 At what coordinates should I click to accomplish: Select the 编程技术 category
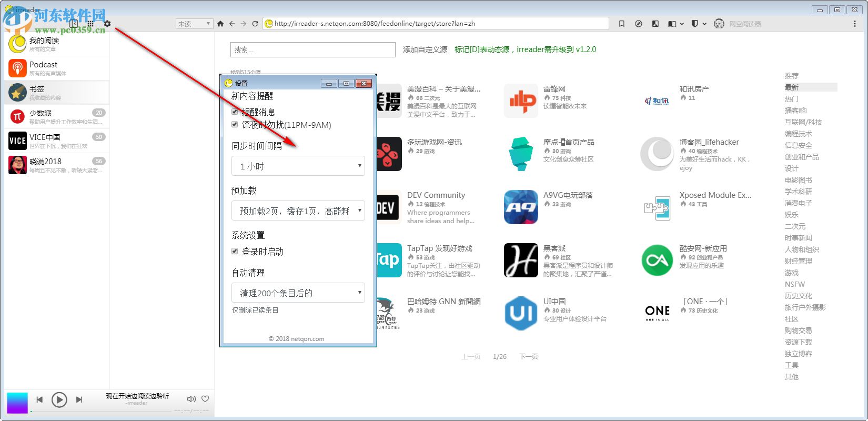point(798,134)
